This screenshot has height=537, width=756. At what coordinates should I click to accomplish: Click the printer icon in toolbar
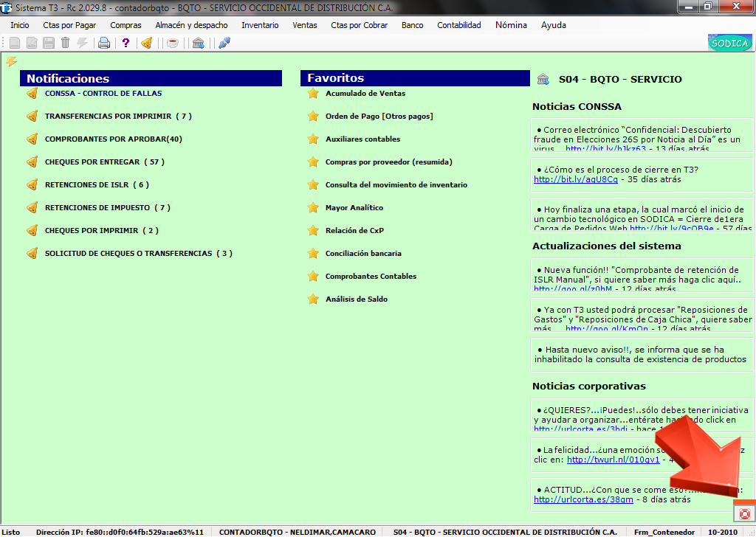103,43
